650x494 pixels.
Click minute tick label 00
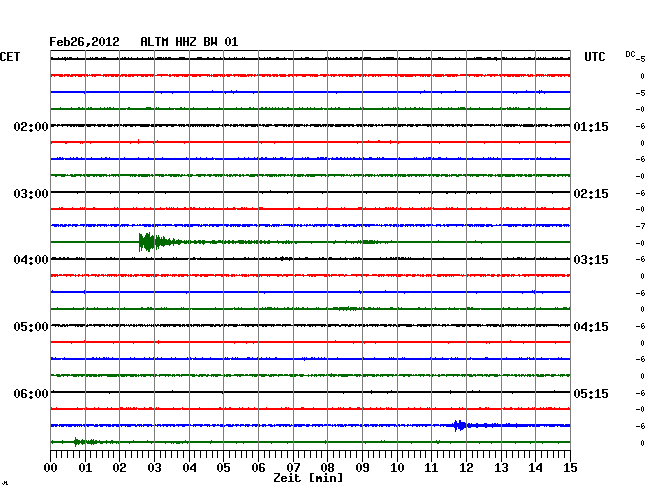tap(51, 467)
